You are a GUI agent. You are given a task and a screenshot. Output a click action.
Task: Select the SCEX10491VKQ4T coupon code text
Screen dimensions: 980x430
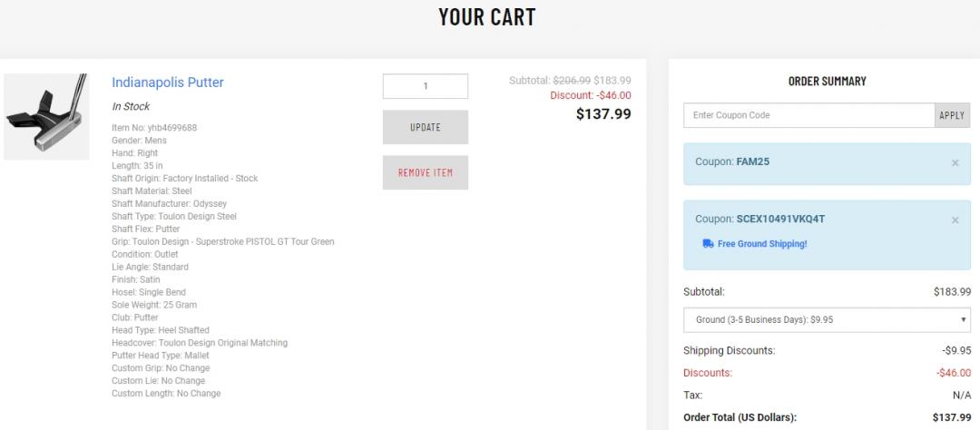pyautogui.click(x=780, y=219)
